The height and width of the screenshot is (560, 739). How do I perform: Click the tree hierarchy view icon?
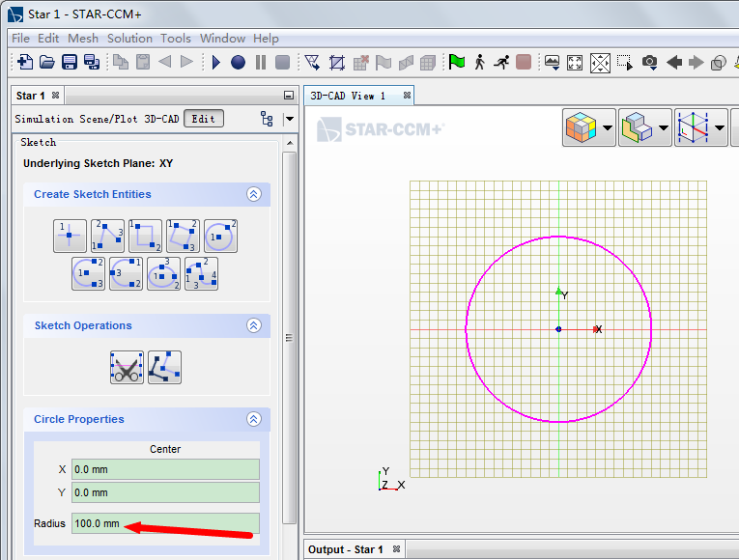[267, 119]
